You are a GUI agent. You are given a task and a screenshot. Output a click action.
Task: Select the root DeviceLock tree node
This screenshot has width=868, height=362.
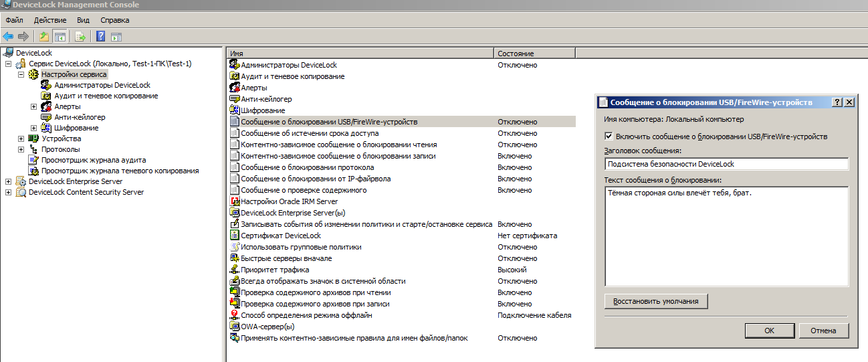(34, 53)
